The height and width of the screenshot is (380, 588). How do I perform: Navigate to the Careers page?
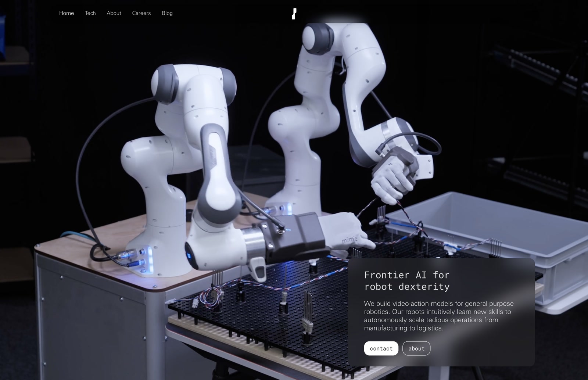click(141, 13)
